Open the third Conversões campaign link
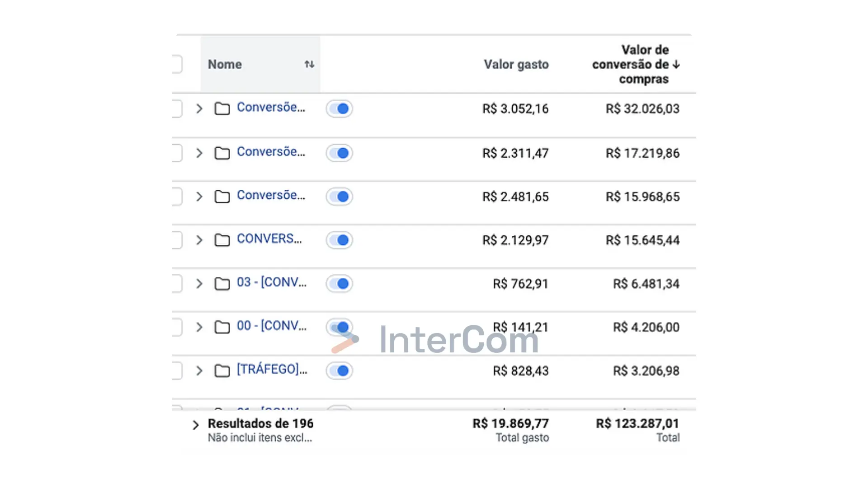868x488 pixels. point(271,195)
